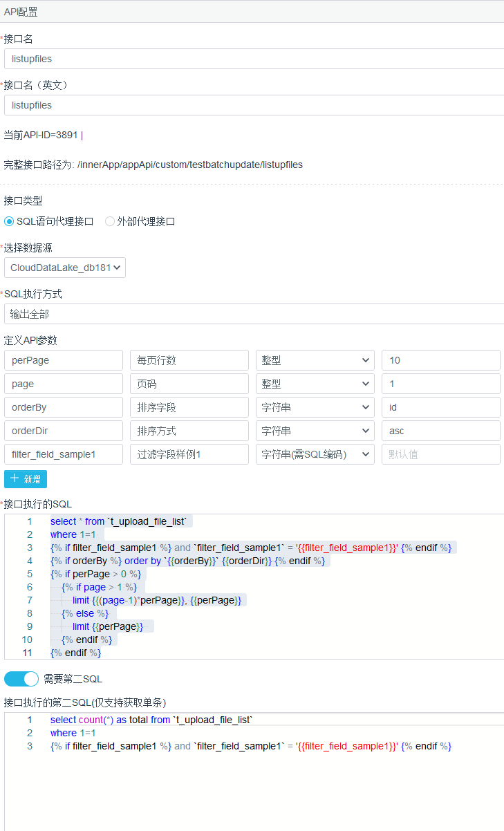Viewport: 504px width, 831px height.
Task: Open the 字符串(需SQL编码) type dropdown
Action: (315, 454)
